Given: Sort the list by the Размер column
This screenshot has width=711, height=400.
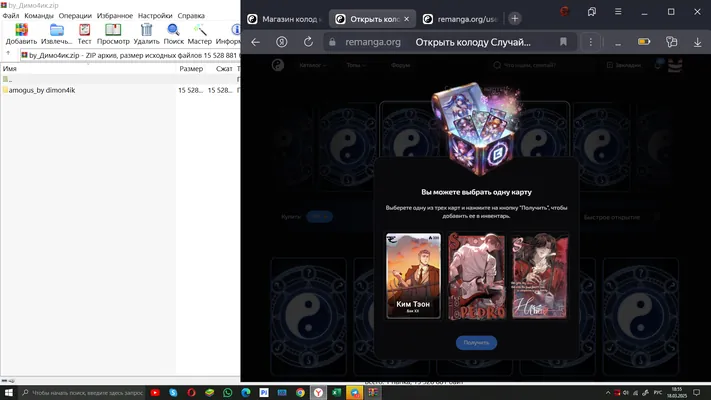Looking at the screenshot, I should point(191,68).
